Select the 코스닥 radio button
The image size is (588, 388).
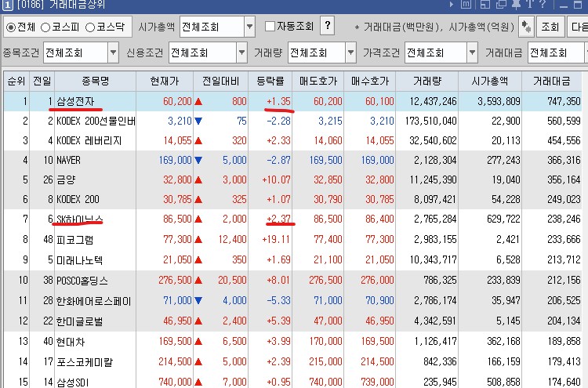tap(90, 27)
